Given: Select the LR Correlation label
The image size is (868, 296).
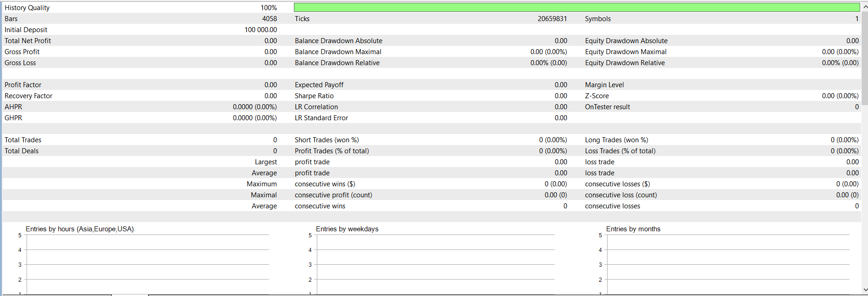Looking at the screenshot, I should click(x=316, y=107).
